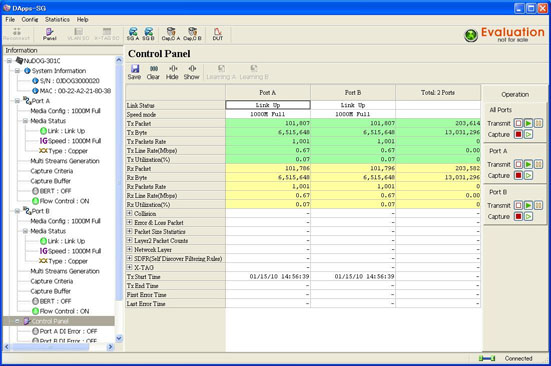This screenshot has width=551, height=366.
Task: Click the connection status icon in status bar
Action: (x=487, y=358)
